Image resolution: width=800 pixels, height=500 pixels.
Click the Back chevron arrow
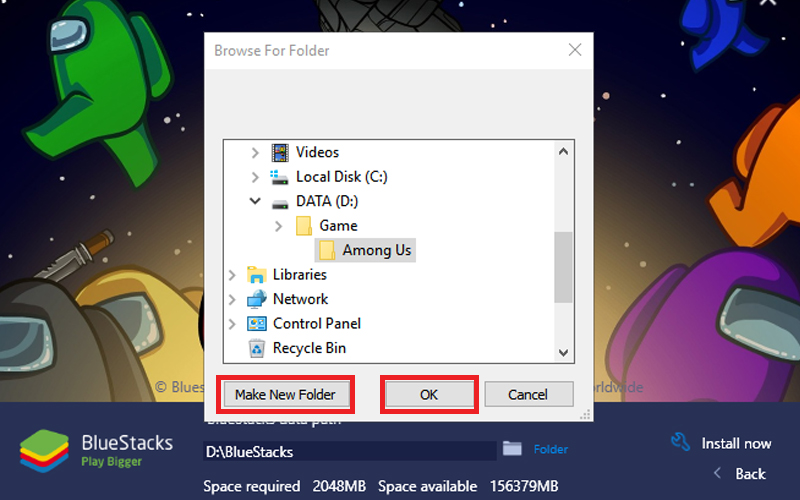(x=717, y=473)
